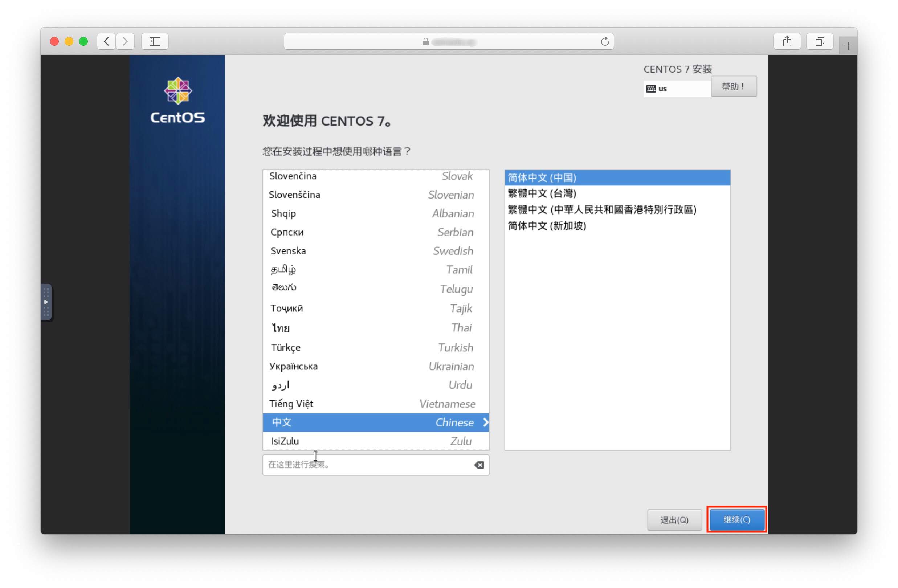898x588 pixels.
Task: Focus the language search field
Action: [376, 465]
